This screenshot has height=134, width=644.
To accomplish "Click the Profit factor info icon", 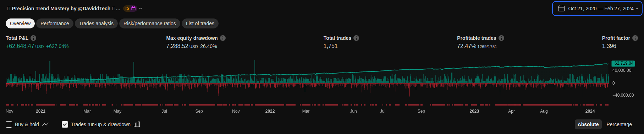I will point(635,38).
